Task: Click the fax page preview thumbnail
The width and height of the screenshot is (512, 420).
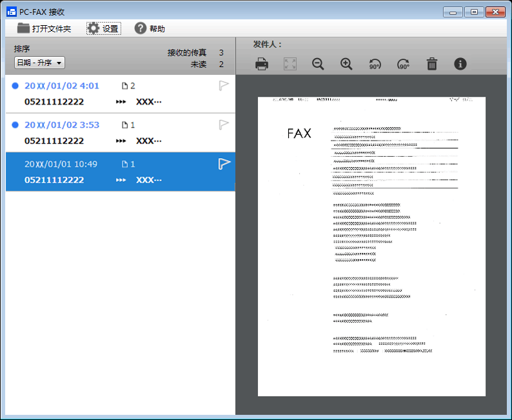Action: (371, 246)
